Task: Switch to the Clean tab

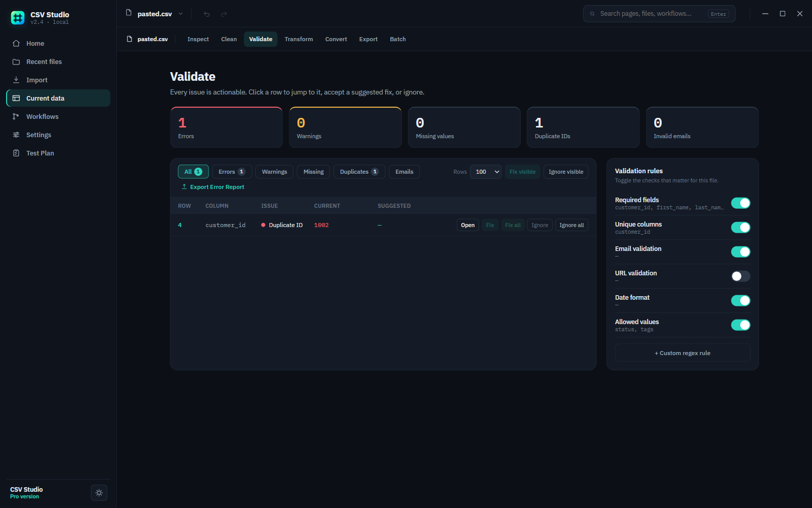Action: [x=229, y=39]
